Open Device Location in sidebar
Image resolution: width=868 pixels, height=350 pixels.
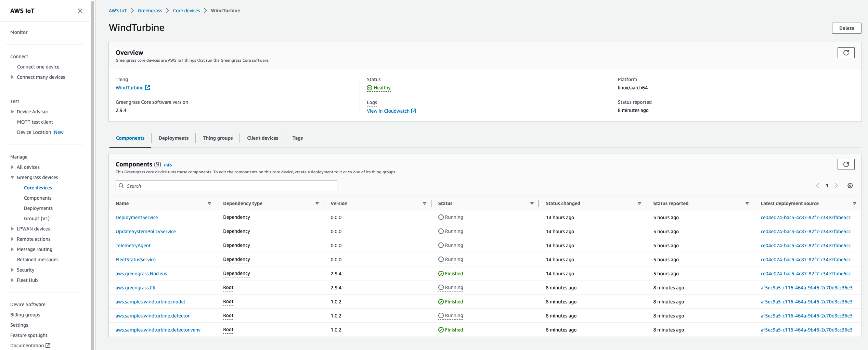34,132
